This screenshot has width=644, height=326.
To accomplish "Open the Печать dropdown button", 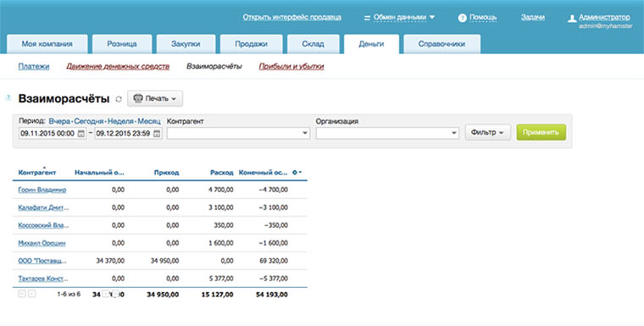I will click(x=155, y=98).
